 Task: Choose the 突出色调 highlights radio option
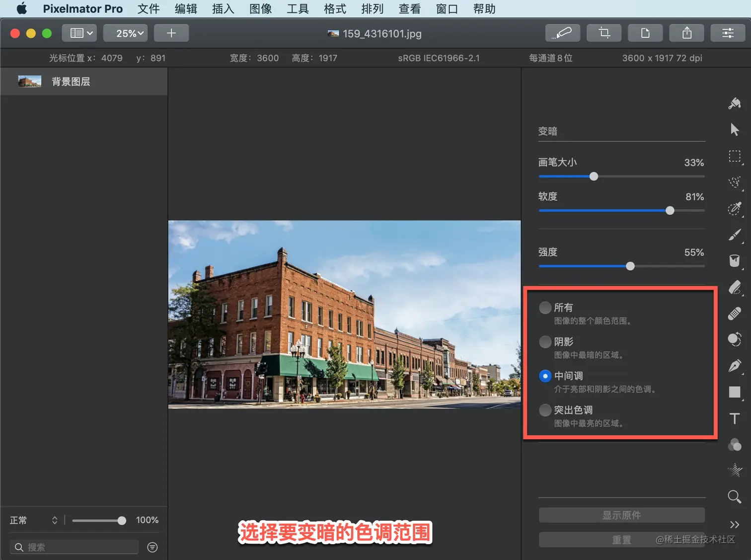[545, 410]
